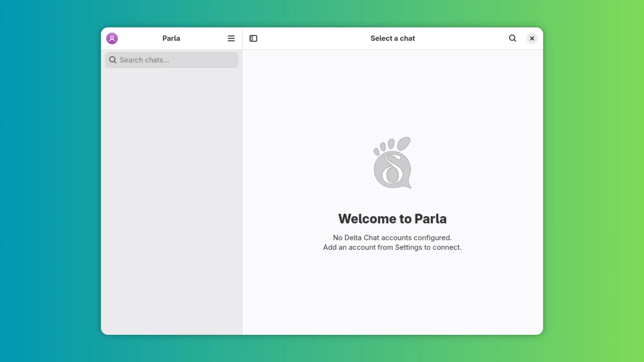This screenshot has width=644, height=362.
Task: Click the Add an account from Settings line
Action: 392,247
